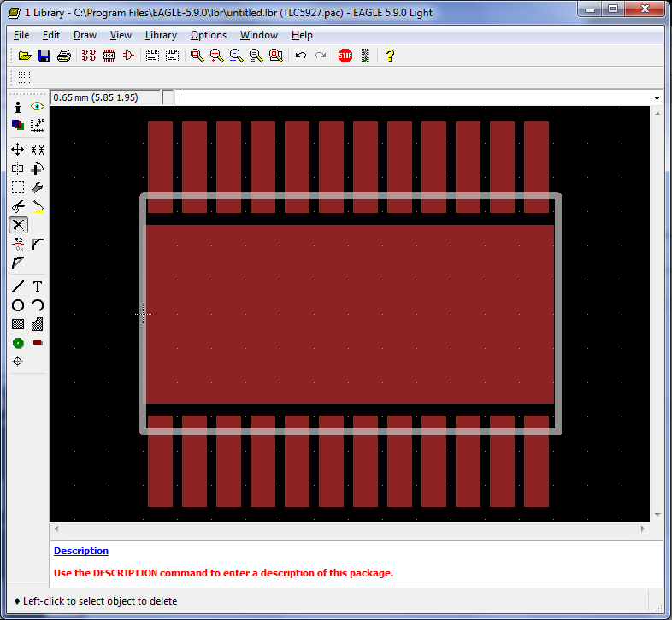Click into the command line input field

(x=414, y=97)
